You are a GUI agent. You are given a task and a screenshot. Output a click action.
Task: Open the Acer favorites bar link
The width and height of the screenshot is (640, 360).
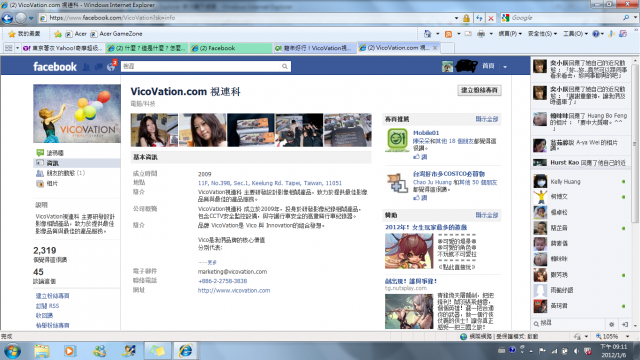[76, 34]
